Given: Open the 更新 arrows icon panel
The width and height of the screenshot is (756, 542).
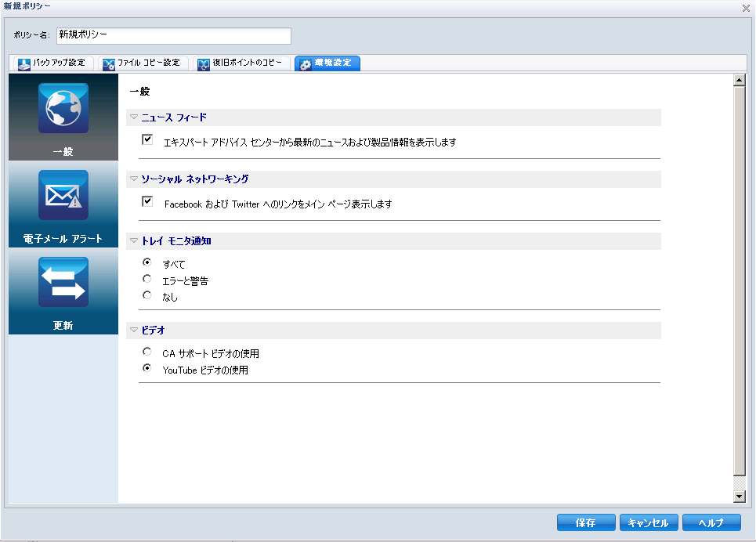Looking at the screenshot, I should tap(63, 282).
